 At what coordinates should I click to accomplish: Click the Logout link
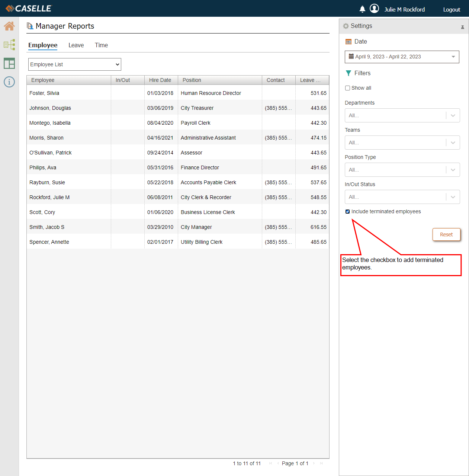pyautogui.click(x=452, y=10)
